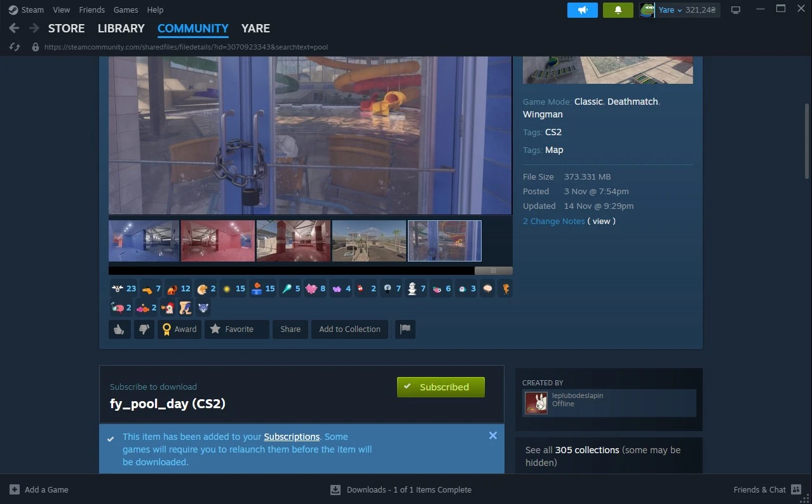The height and width of the screenshot is (504, 812).
Task: Go forward with the right arrow
Action: [x=34, y=29]
